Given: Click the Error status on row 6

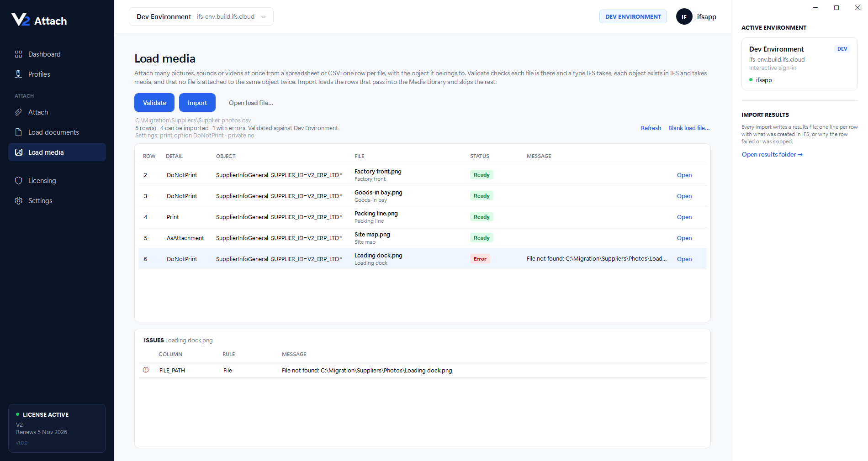Looking at the screenshot, I should coord(480,259).
